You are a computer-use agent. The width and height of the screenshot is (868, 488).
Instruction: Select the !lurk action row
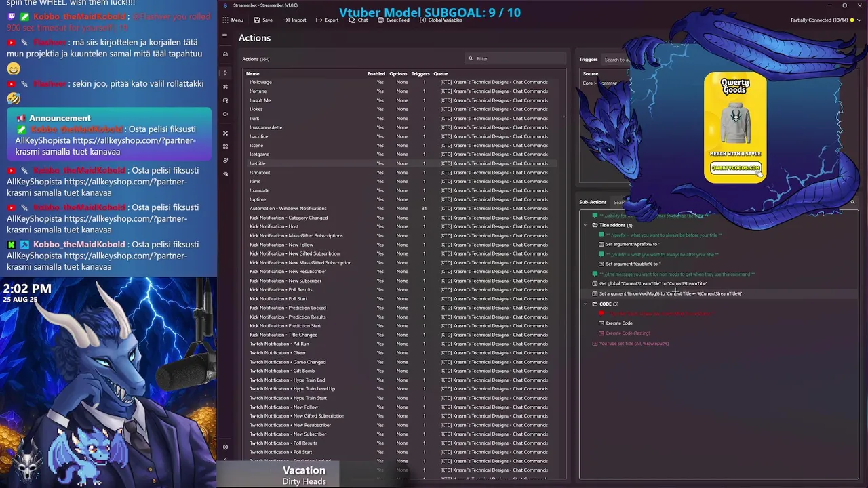pos(400,118)
